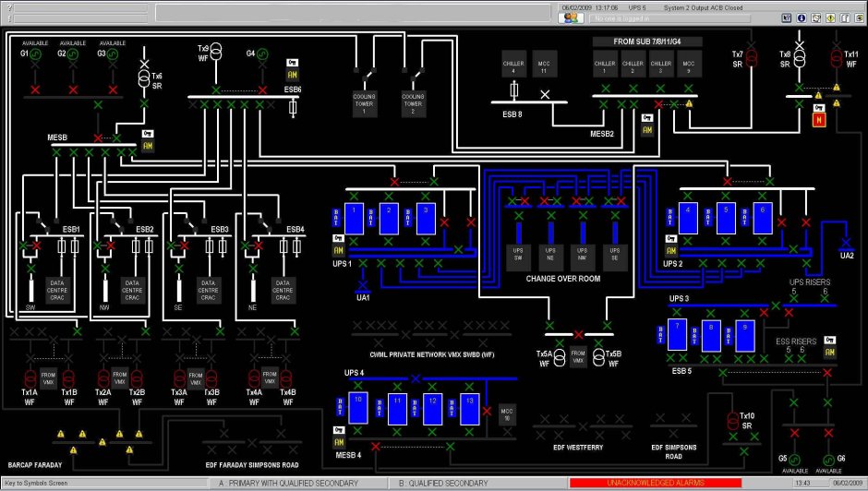Click the help pointer toolbar icon
868x491 pixels.
pyautogui.click(x=787, y=18)
